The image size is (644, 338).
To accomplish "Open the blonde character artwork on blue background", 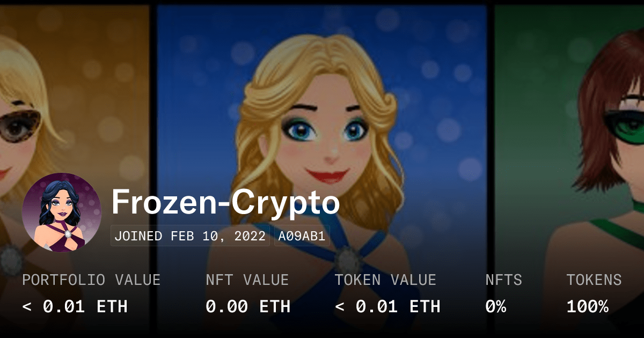I will 322,161.
